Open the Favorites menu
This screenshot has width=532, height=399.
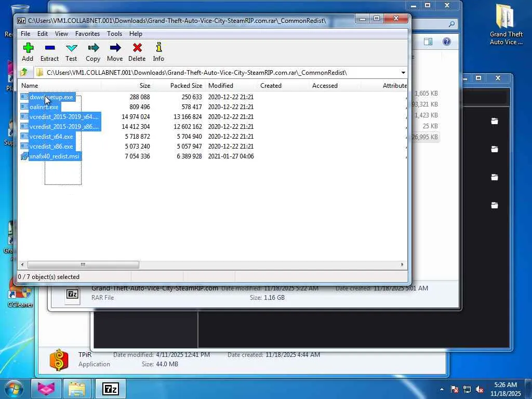[x=87, y=34]
